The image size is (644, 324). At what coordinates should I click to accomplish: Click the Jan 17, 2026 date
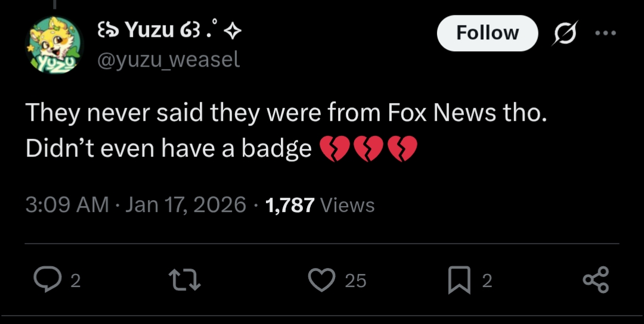pyautogui.click(x=186, y=205)
